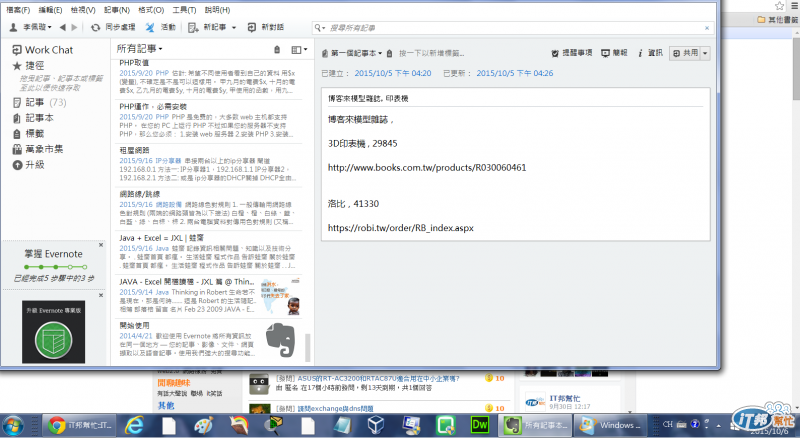Screen dimensions: 800x438
Task: Create a note with the 新記事 button
Action: coord(207,27)
